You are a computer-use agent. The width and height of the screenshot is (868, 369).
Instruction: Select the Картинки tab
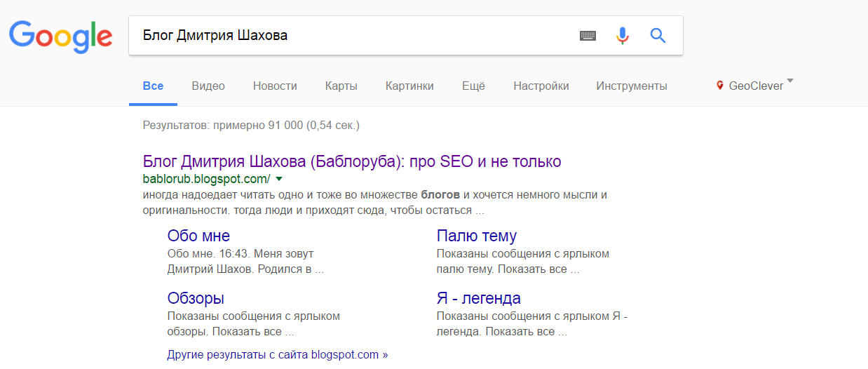tap(409, 86)
